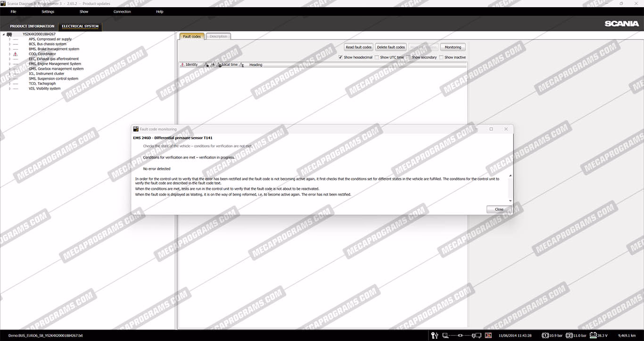Click the crossed-out red status icon
Viewport: 644px width, 341px height.
click(x=488, y=335)
